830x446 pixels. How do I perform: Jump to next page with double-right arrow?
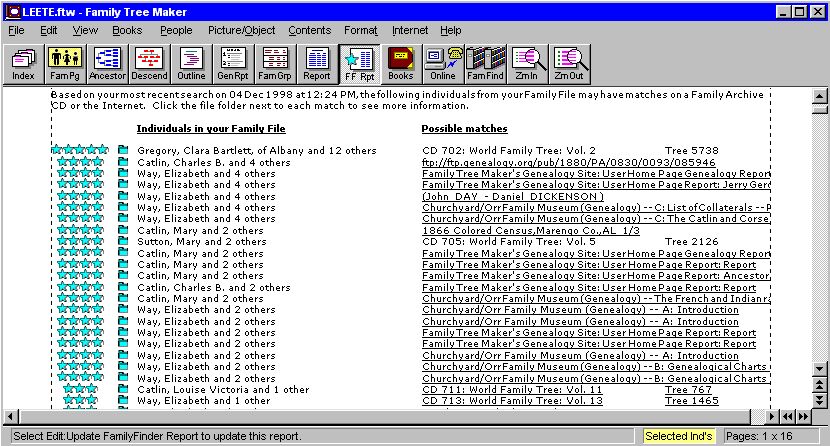click(x=804, y=416)
